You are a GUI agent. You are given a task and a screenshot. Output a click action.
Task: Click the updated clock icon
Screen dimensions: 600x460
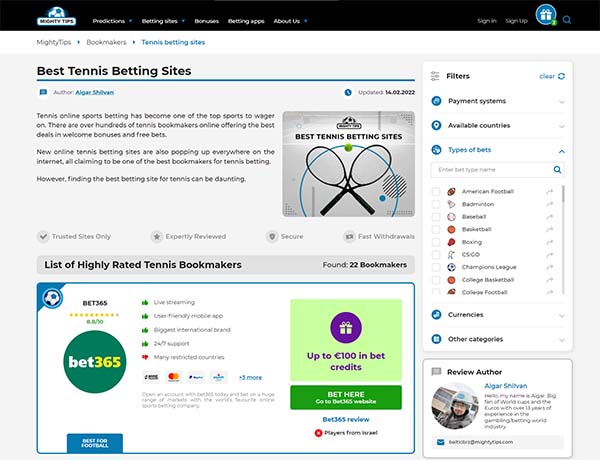point(348,92)
